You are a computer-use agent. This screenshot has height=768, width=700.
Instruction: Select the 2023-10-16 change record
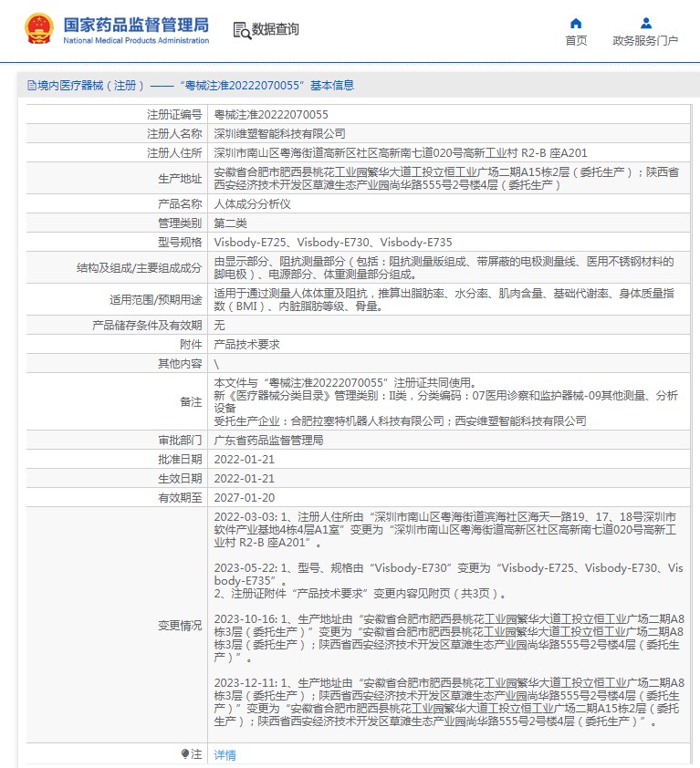tap(449, 638)
